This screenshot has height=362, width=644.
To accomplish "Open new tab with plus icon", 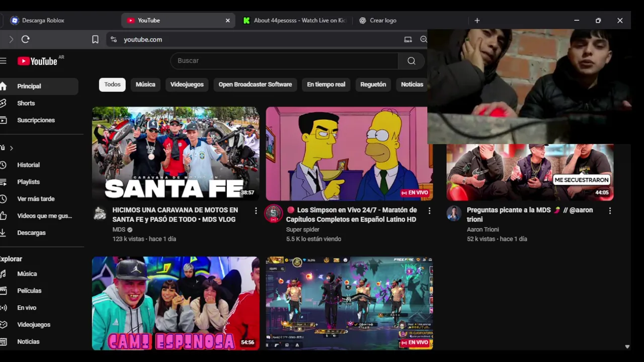I will pyautogui.click(x=477, y=21).
